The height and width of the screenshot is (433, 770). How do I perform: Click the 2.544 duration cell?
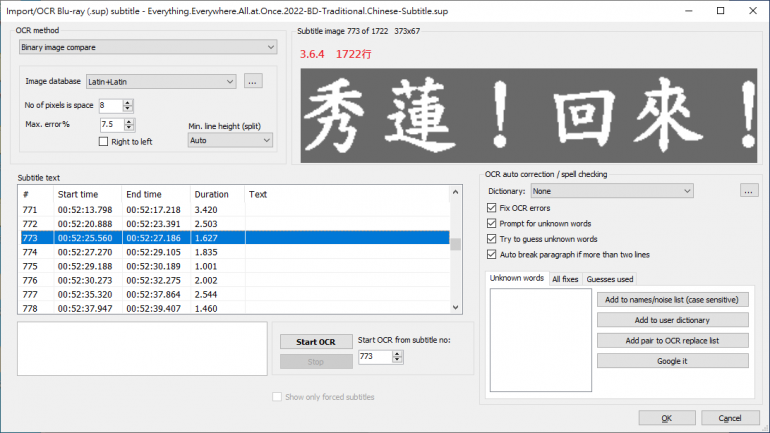pos(206,295)
